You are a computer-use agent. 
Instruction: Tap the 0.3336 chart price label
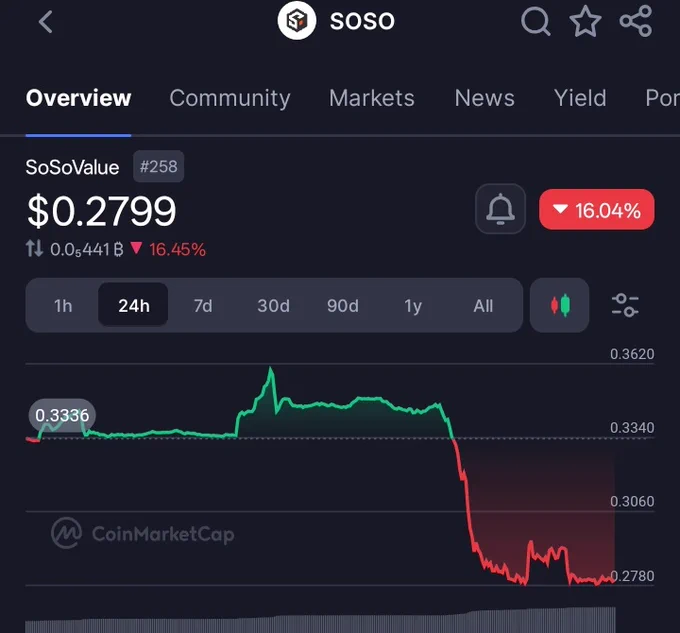[62, 415]
